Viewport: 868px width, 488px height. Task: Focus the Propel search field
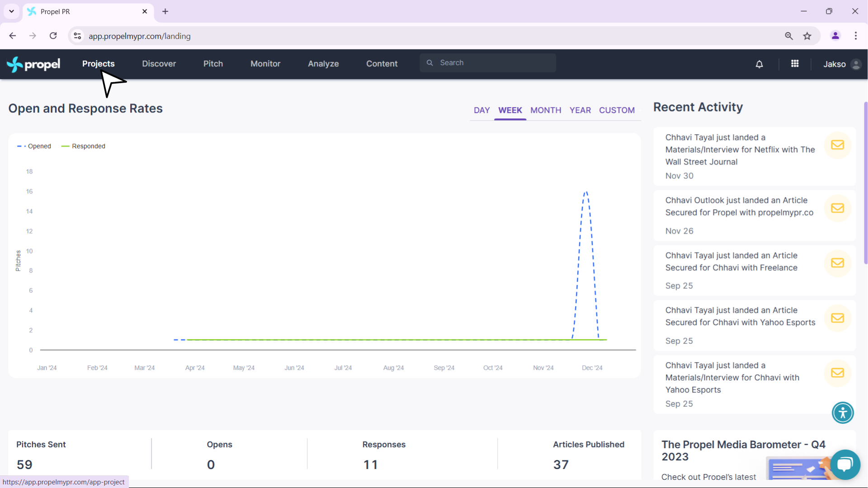488,63
